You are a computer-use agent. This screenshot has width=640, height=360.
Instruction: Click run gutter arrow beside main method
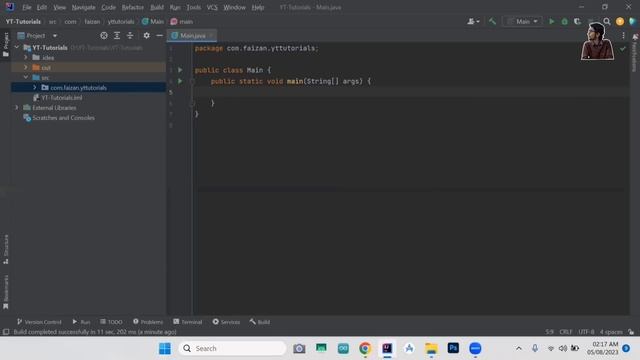point(180,81)
